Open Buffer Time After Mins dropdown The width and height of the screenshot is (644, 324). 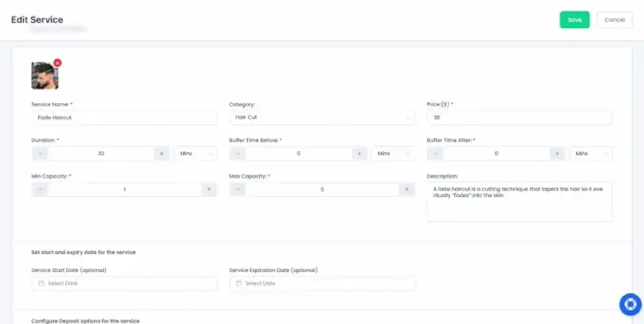(590, 154)
